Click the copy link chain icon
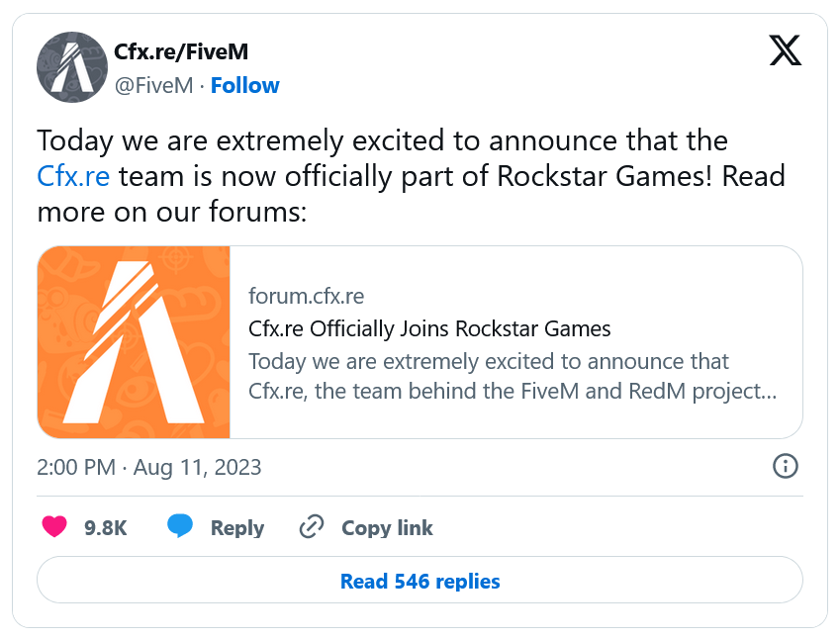 (x=312, y=527)
